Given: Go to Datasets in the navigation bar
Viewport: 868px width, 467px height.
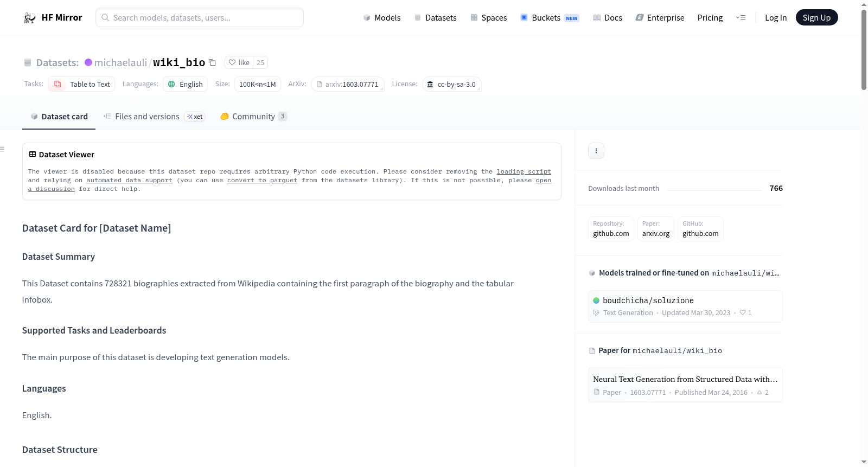Looking at the screenshot, I should click(x=436, y=18).
